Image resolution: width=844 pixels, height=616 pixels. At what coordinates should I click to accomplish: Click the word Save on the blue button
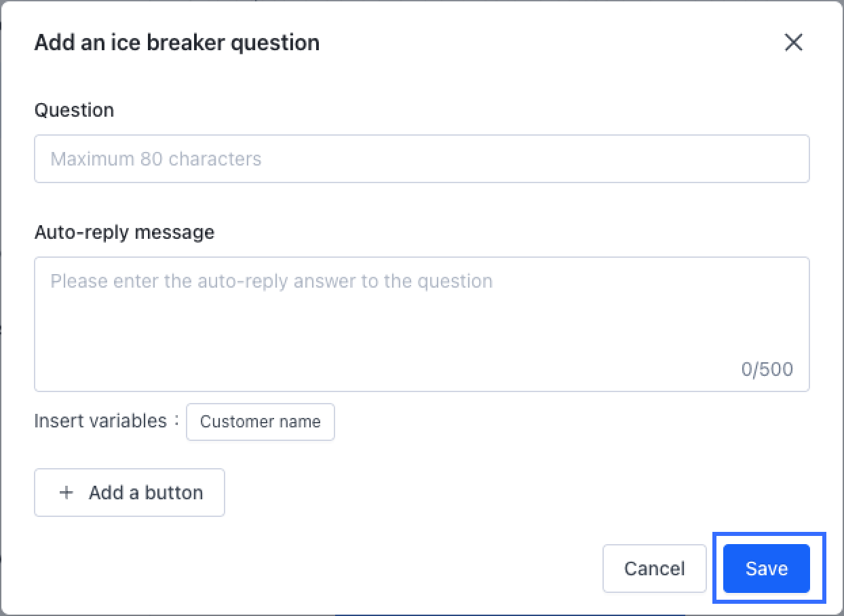pyautogui.click(x=766, y=569)
